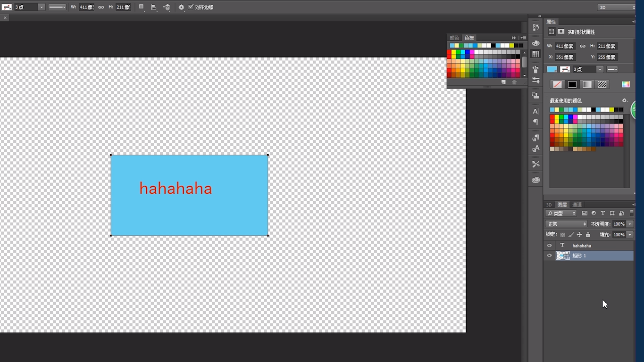This screenshot has width=644, height=362.
Task: Click the H height field in options bar
Action: point(123,7)
